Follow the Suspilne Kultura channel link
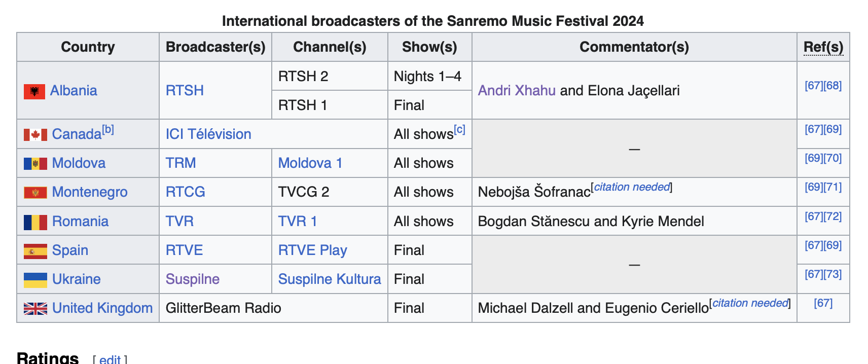868x364 pixels. pos(330,279)
